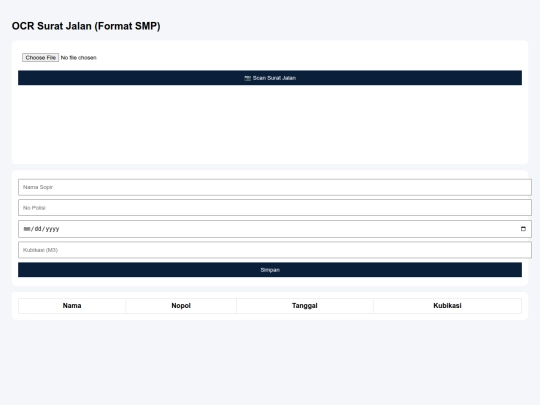Click the 'No file chosen' text
This screenshot has height=405, width=540.
(x=79, y=58)
